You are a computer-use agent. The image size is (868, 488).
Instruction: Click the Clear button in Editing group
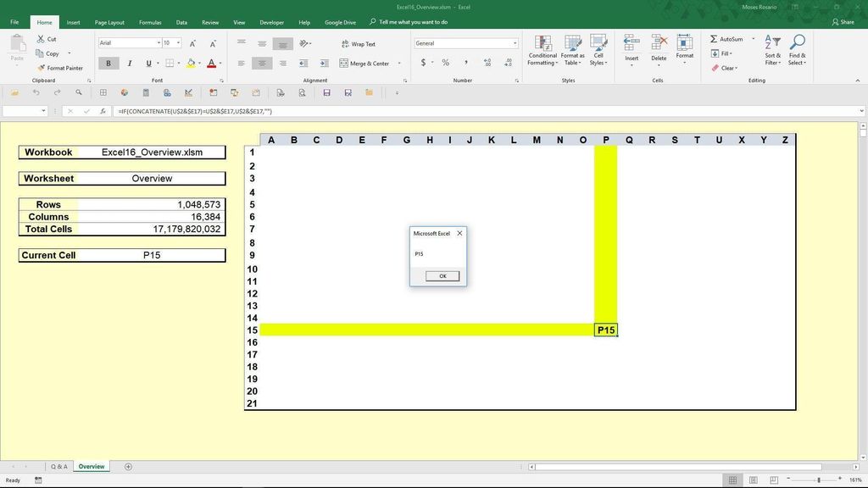point(724,68)
